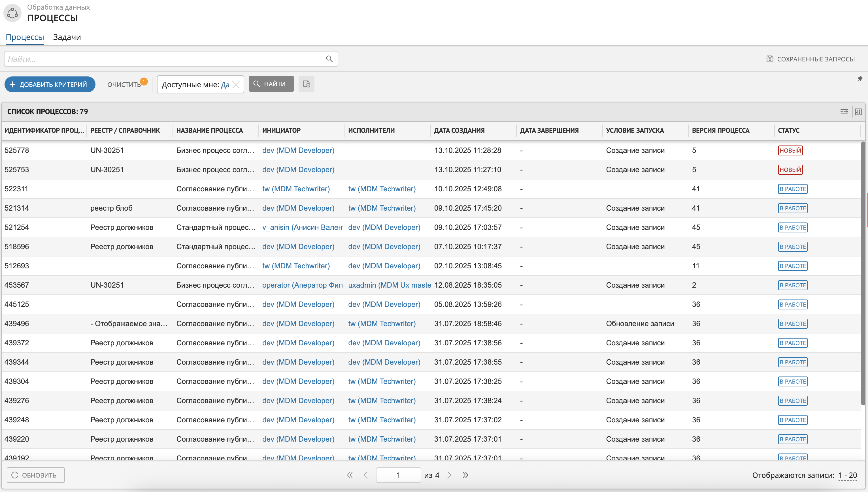Click the search magnifier icon in search field
Viewport: 868px width, 492px height.
tap(329, 59)
